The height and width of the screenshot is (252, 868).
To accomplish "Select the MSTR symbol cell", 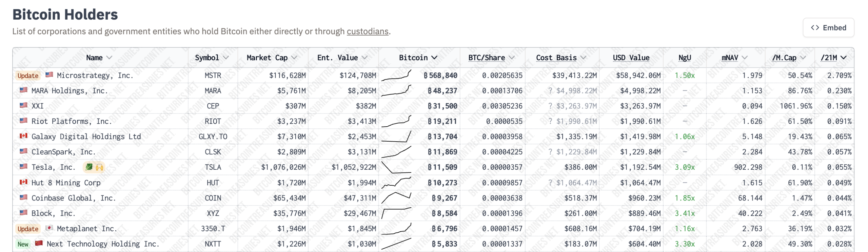I will 213,76.
